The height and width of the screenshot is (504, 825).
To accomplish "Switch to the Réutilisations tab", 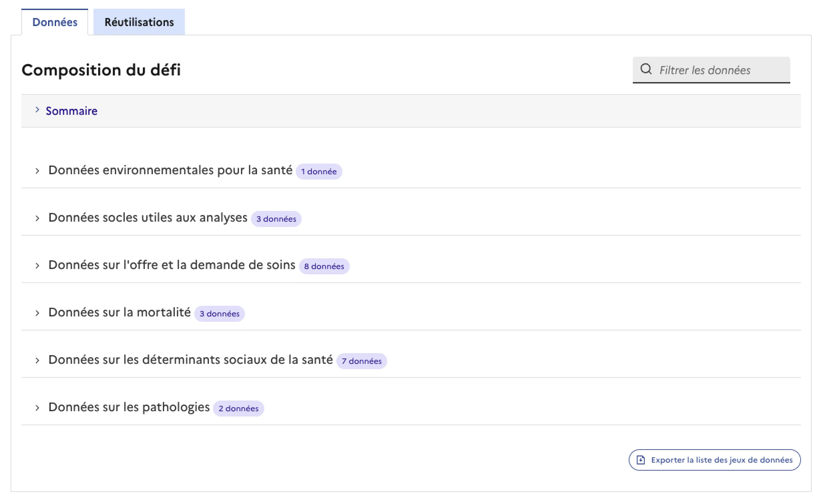I will 139,22.
